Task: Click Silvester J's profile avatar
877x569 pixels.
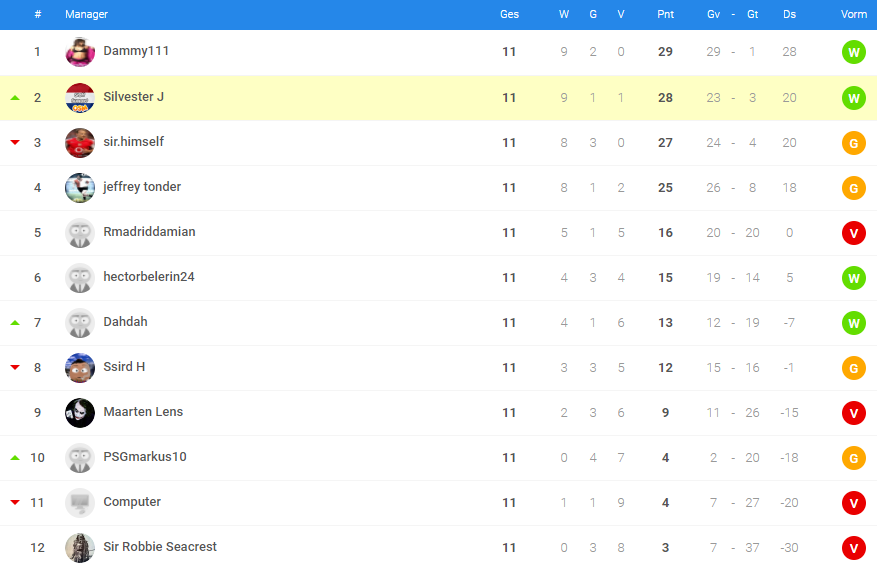Action: (80, 97)
